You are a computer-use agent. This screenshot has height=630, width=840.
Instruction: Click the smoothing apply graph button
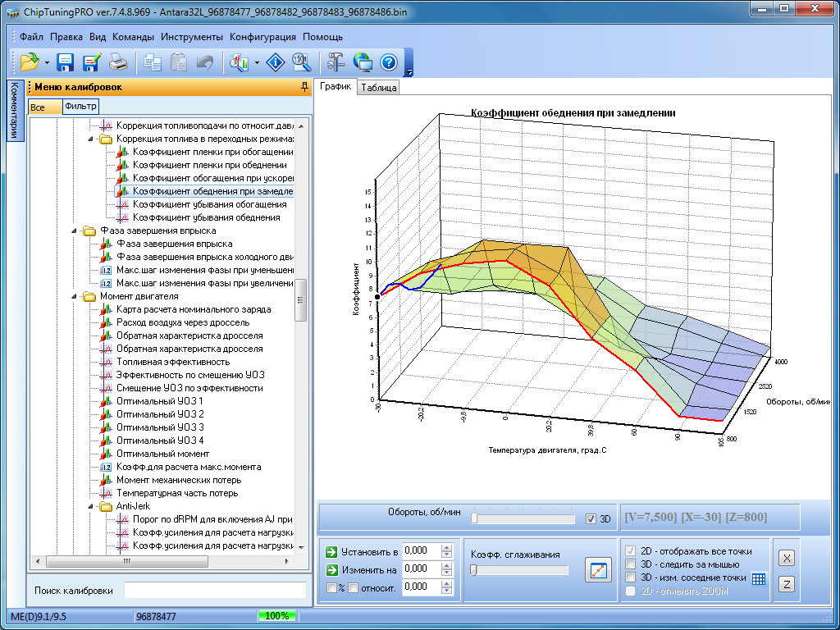pyautogui.click(x=598, y=569)
